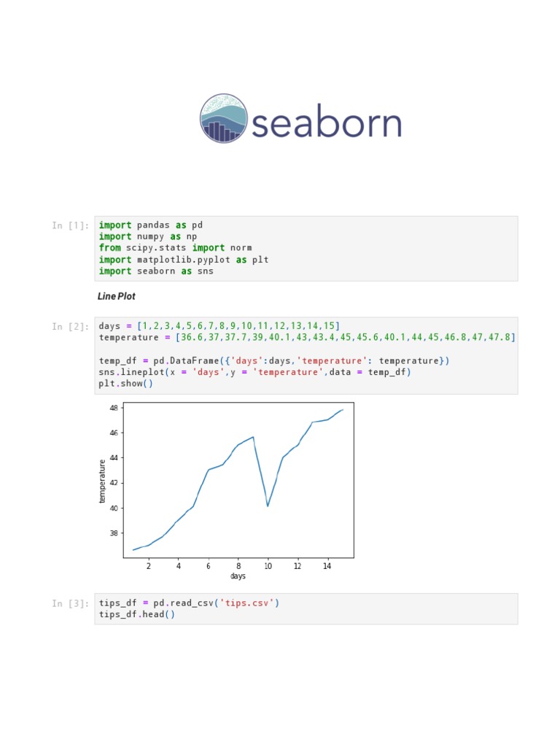Click the sns.lineplot code line
This screenshot has width=560, height=747.
[x=254, y=372]
